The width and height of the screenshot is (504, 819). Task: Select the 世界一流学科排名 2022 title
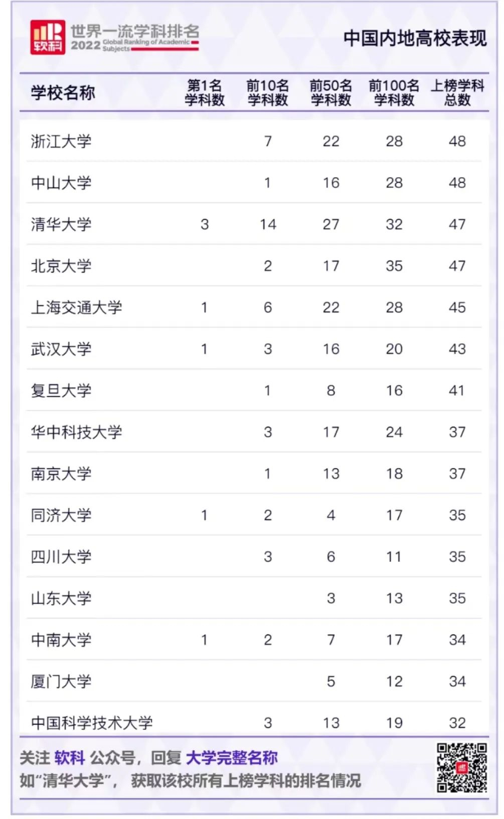[x=135, y=37]
